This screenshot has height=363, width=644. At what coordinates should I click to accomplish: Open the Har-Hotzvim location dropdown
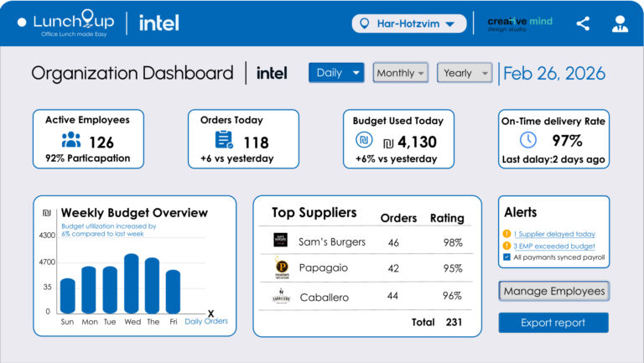409,23
